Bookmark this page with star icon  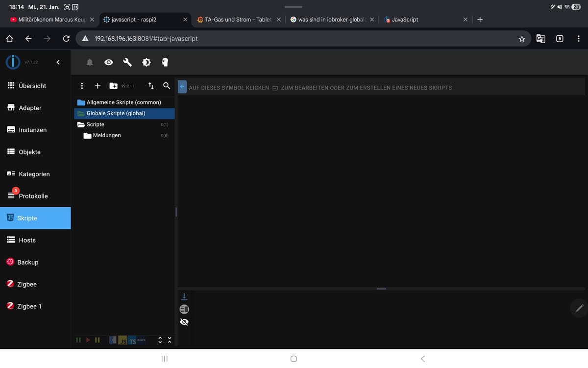coord(522,38)
